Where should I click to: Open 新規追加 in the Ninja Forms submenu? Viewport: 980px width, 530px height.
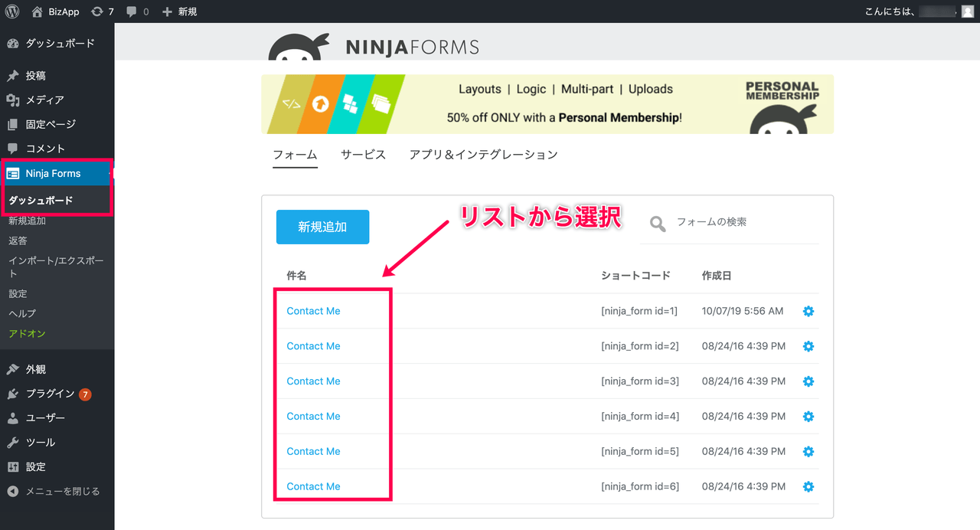[x=27, y=221]
